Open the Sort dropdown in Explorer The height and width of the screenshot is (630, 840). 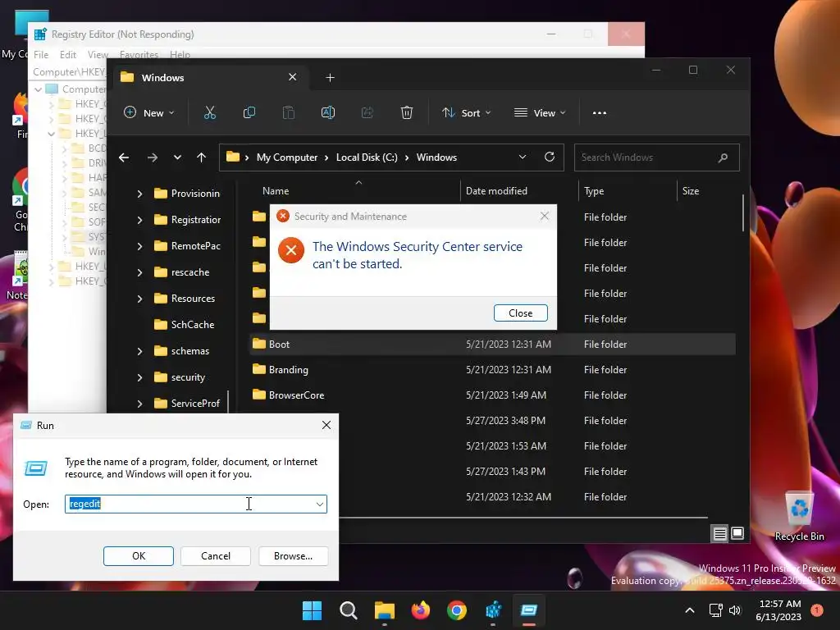tap(466, 113)
